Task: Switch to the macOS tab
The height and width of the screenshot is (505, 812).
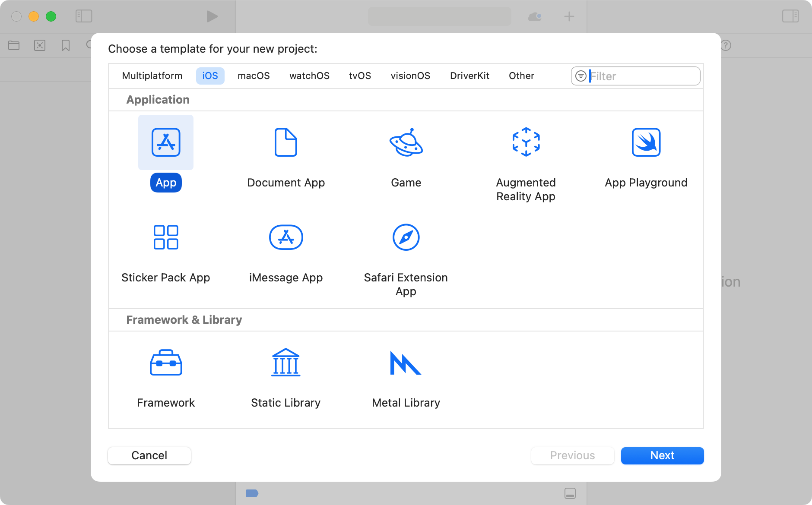Action: tap(254, 76)
